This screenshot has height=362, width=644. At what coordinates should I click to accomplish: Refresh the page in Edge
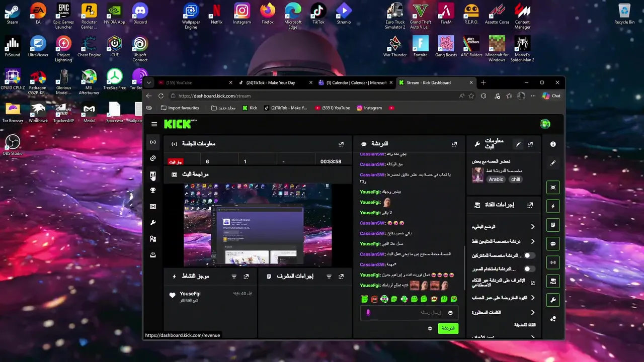(161, 96)
